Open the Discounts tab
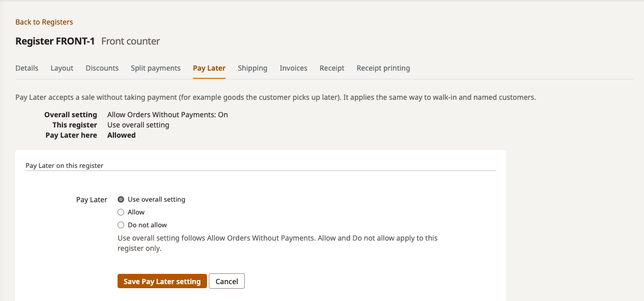 [x=102, y=68]
